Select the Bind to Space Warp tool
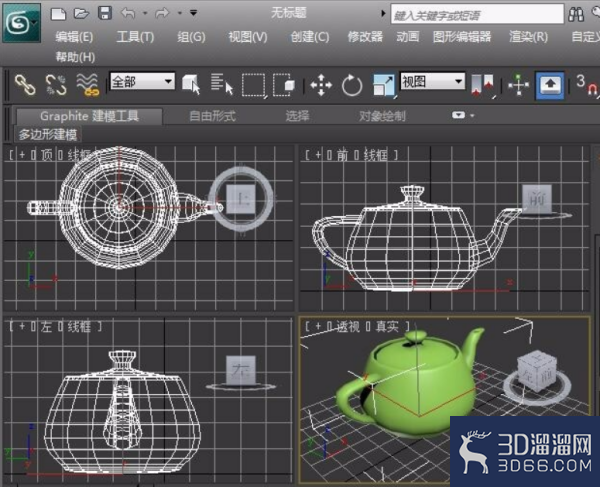Screen dimensions: 600x487 (x=88, y=85)
